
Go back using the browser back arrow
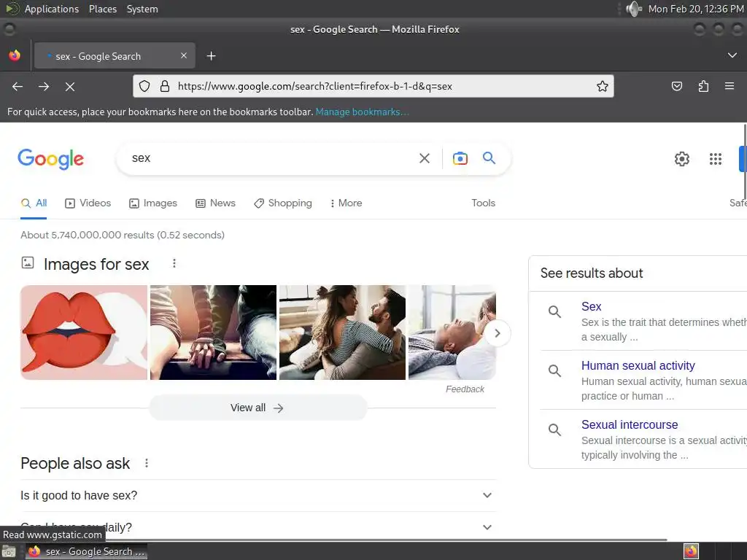[18, 86]
